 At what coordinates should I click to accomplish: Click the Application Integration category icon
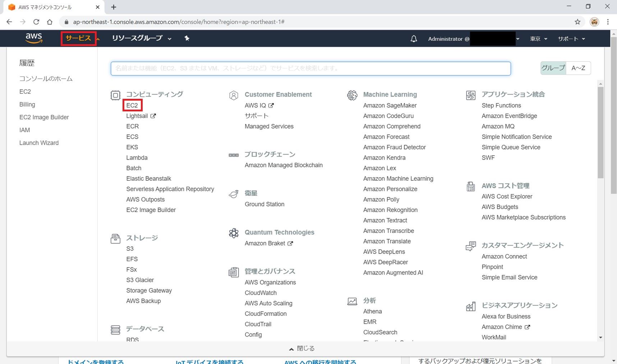(x=471, y=95)
